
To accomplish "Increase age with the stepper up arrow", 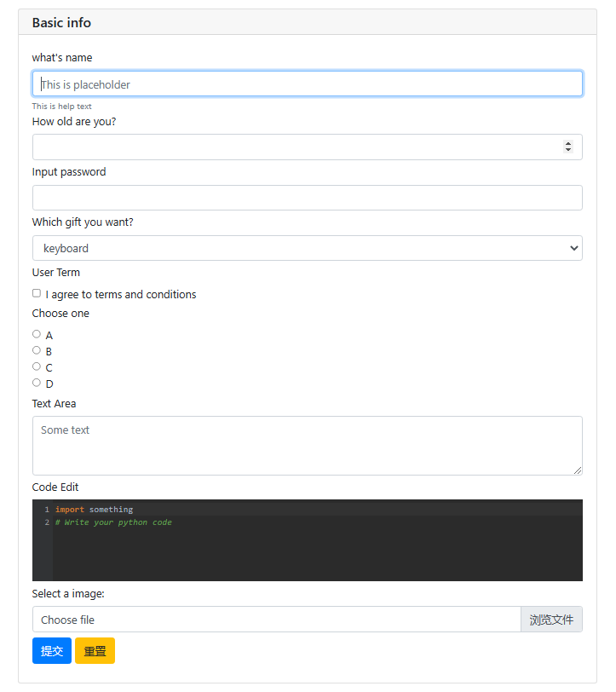I will (568, 143).
